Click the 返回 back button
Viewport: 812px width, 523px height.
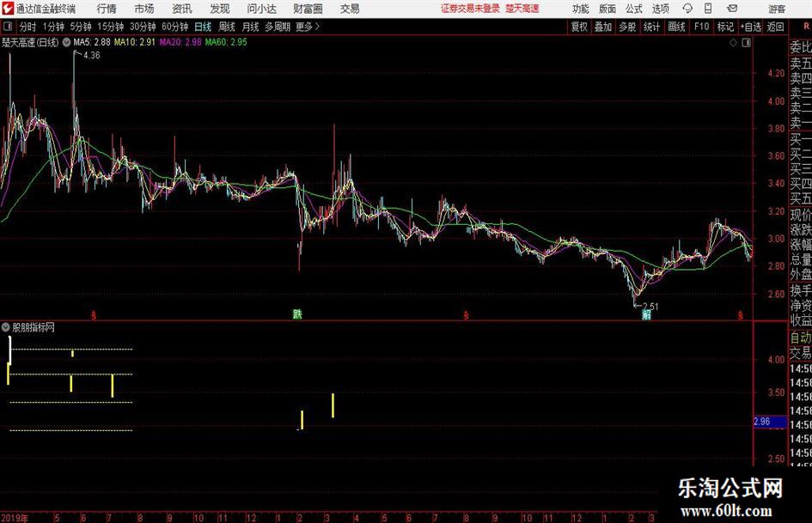[775, 27]
